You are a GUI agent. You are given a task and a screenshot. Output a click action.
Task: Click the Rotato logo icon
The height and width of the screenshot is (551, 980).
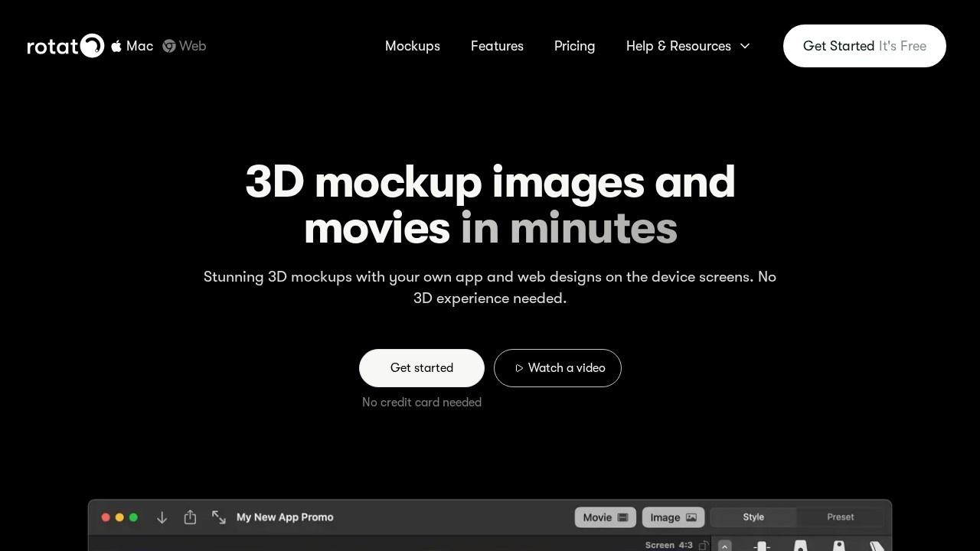[x=93, y=46]
